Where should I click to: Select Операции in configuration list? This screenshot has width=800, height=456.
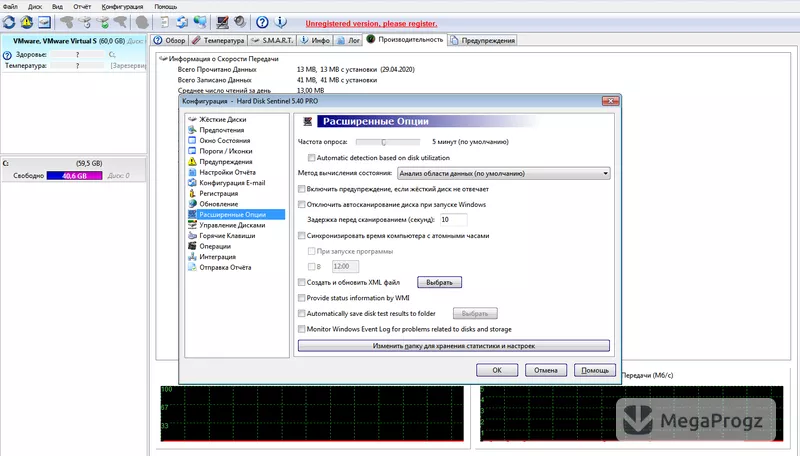tap(215, 246)
